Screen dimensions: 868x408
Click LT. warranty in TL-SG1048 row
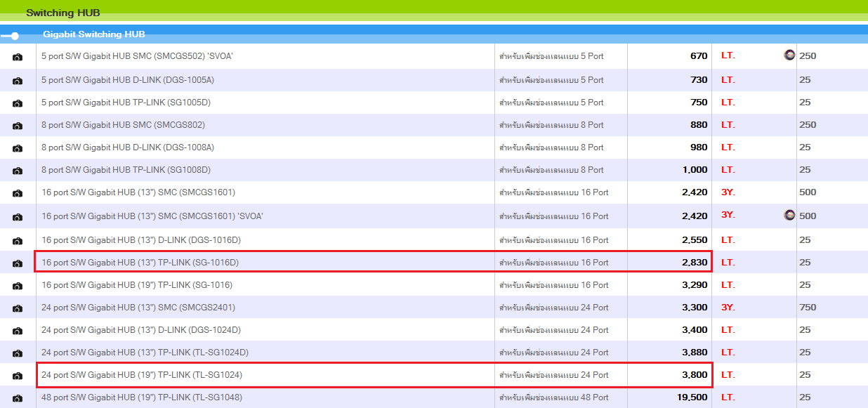click(728, 397)
